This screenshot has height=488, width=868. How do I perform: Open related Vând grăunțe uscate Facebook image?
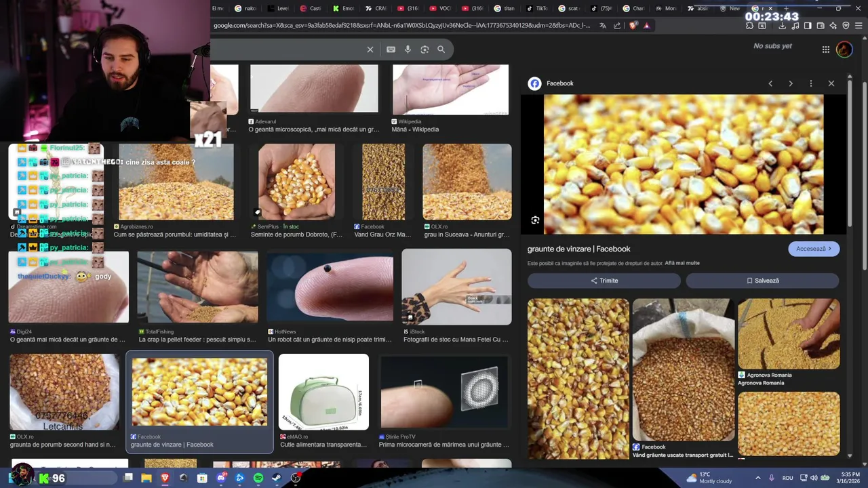pos(684,370)
